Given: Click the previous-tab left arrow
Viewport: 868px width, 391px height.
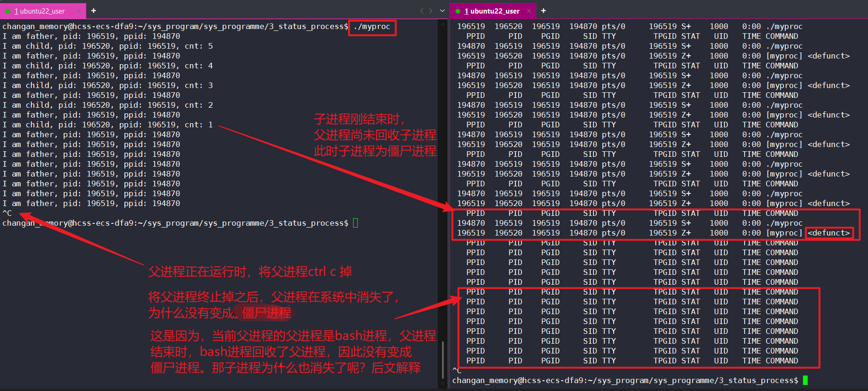Looking at the screenshot, I should pos(422,11).
